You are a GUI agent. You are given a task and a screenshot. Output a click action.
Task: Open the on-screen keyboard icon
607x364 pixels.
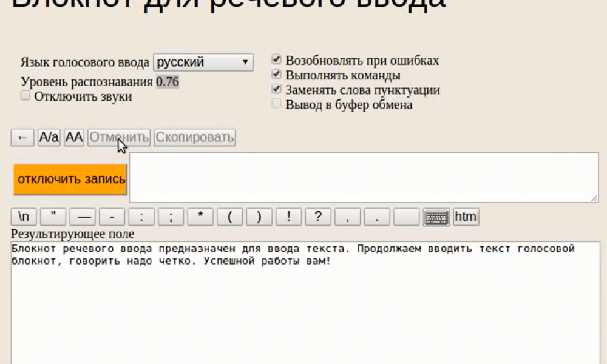pyautogui.click(x=436, y=217)
